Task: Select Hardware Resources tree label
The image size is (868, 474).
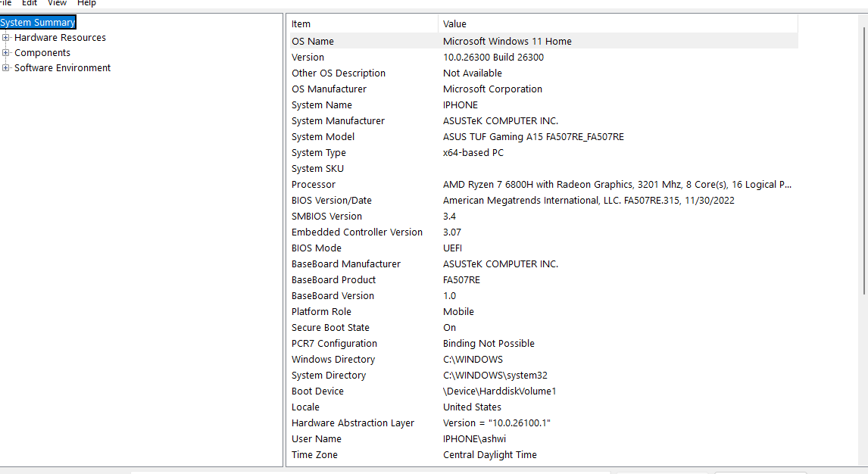Action: (x=60, y=38)
